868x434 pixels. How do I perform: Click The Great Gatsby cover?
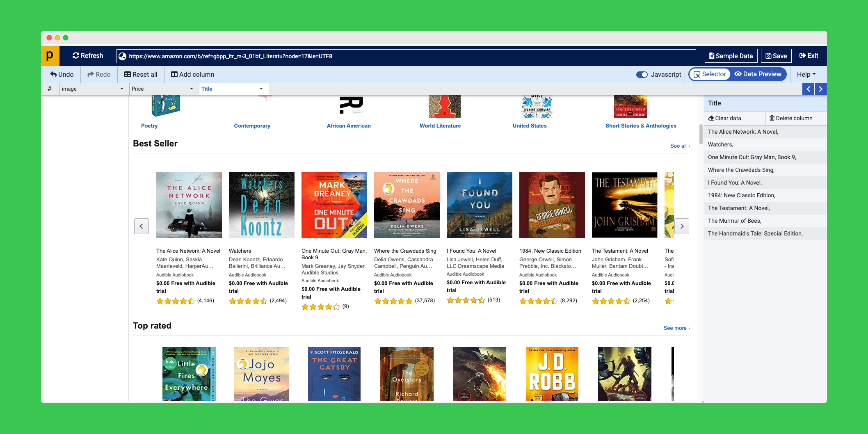[x=334, y=374]
